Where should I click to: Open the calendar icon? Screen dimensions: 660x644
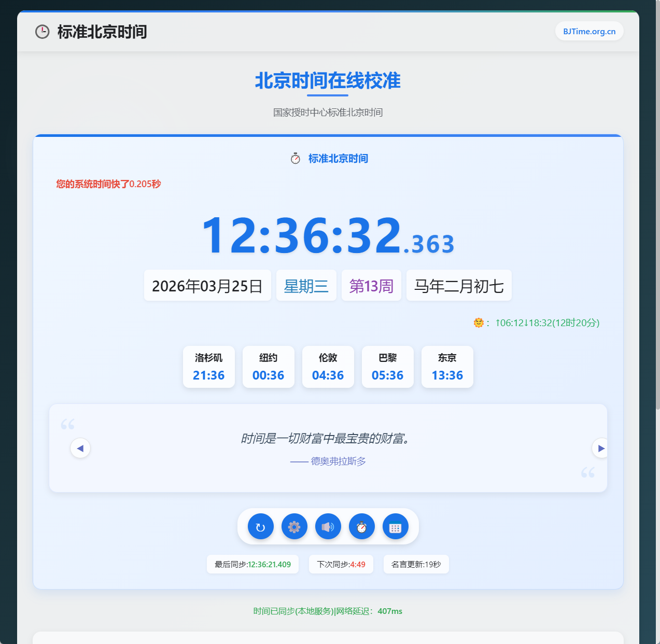tap(395, 526)
